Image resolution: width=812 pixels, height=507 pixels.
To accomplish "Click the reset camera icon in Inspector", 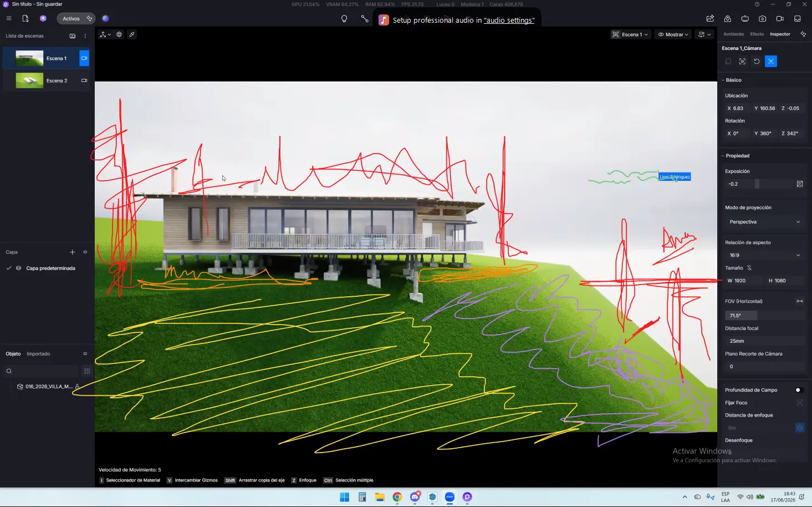I will pos(757,62).
